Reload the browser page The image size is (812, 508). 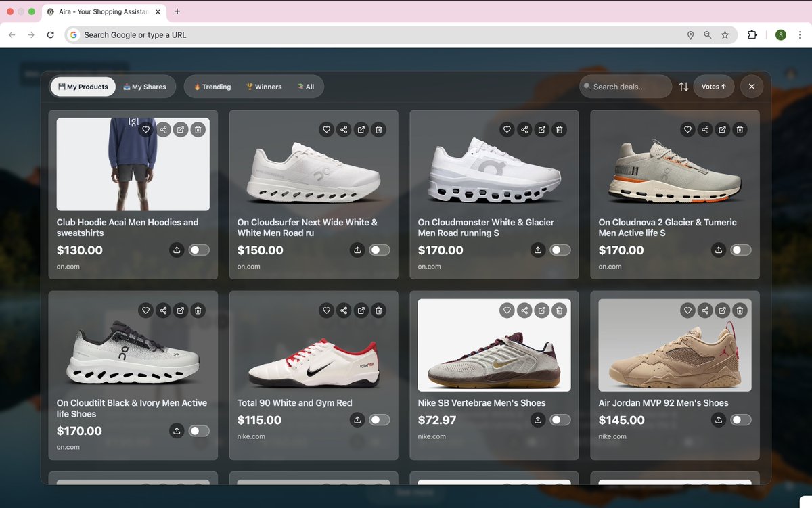click(x=50, y=35)
